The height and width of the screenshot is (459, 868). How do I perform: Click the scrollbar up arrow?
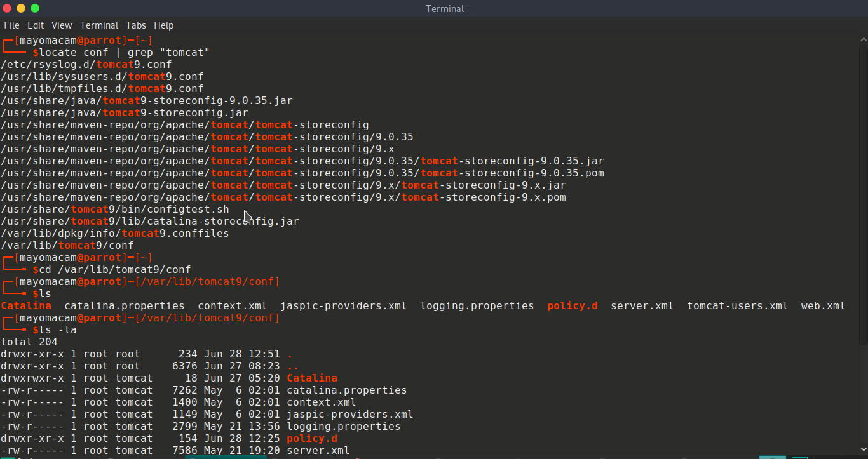862,39
